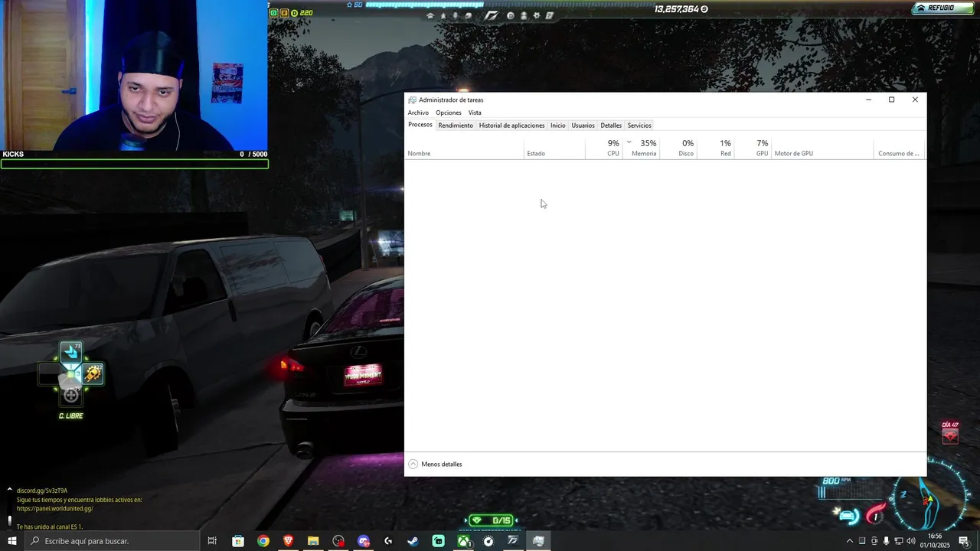Sort by Red column
The image size is (980, 551).
[715, 148]
